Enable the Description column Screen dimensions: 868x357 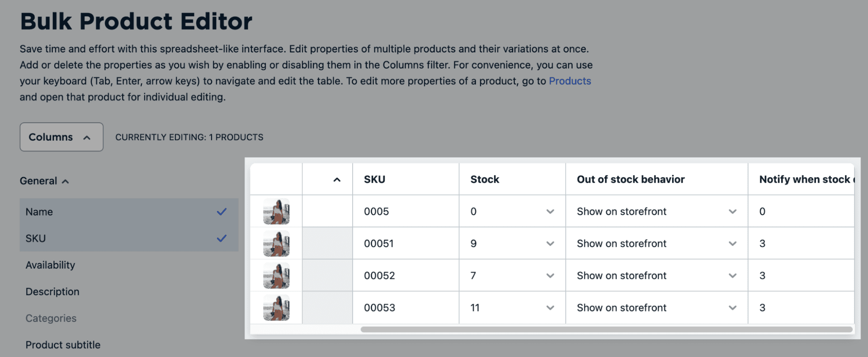(x=52, y=291)
